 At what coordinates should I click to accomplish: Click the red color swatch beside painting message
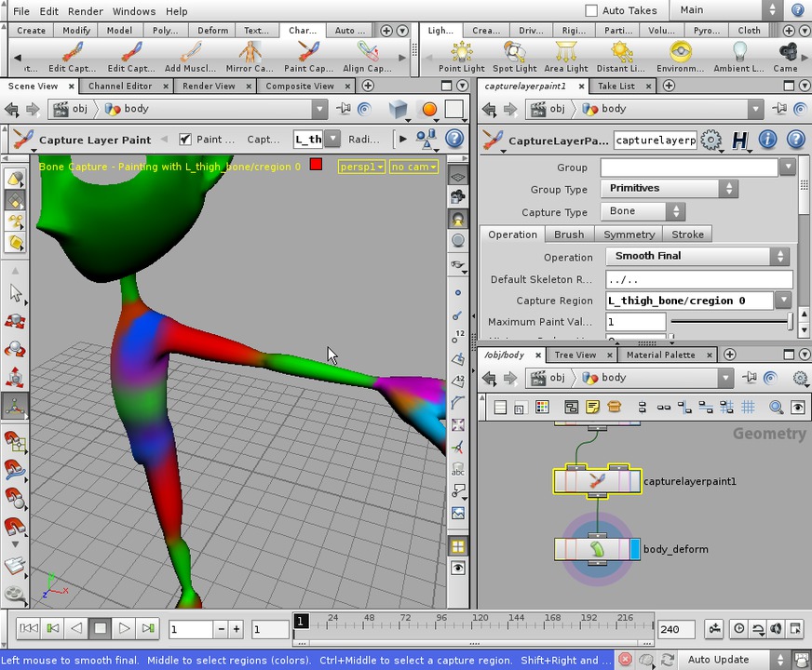(316, 163)
